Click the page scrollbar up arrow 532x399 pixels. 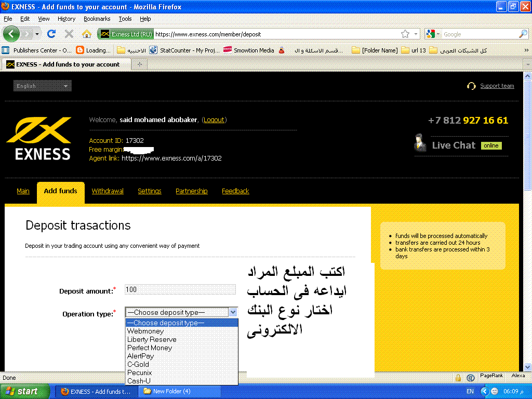pyautogui.click(x=528, y=76)
